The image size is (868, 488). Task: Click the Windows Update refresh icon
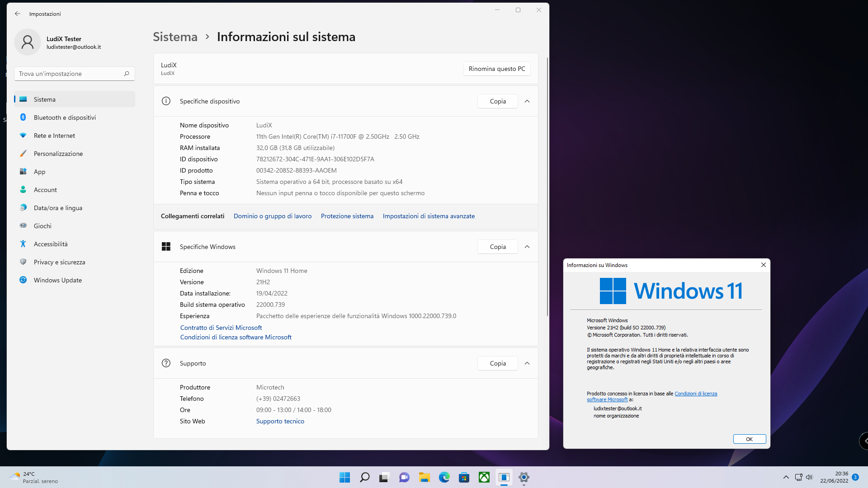(x=23, y=280)
